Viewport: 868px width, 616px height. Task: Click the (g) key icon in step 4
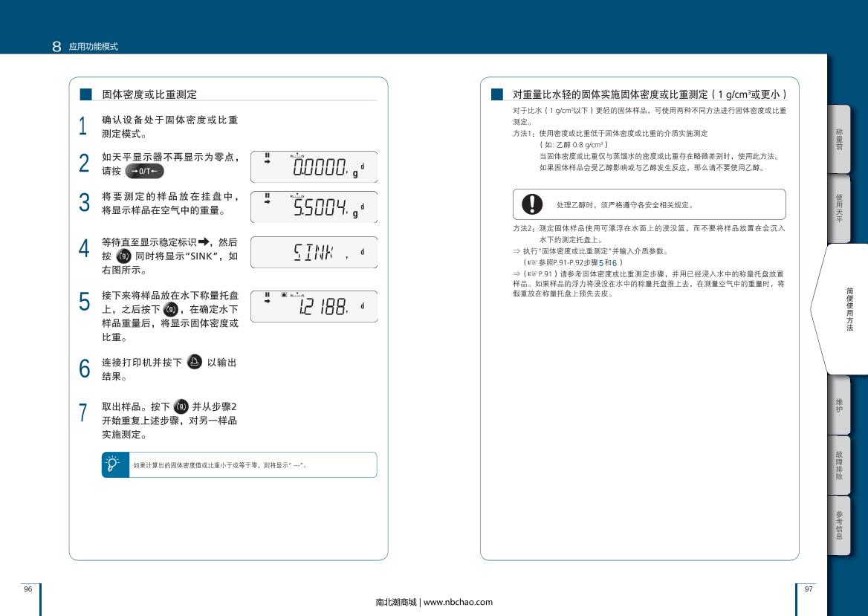click(124, 256)
